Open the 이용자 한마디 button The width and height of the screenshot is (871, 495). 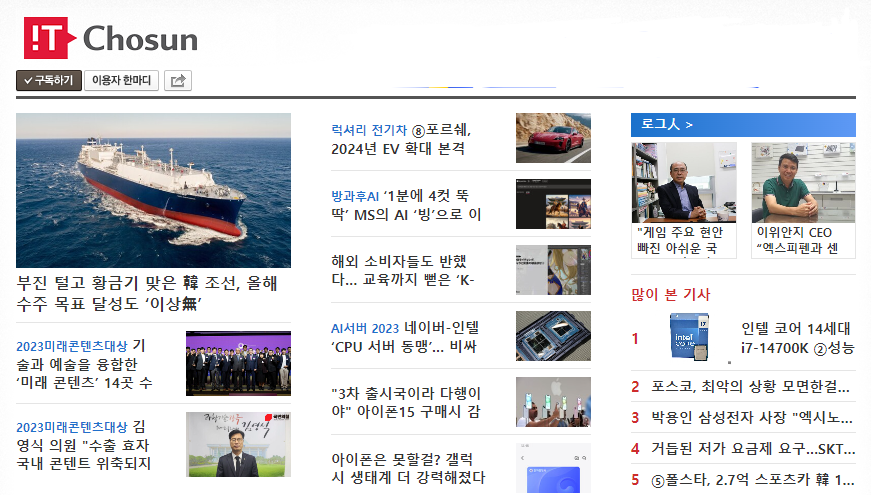click(x=122, y=81)
